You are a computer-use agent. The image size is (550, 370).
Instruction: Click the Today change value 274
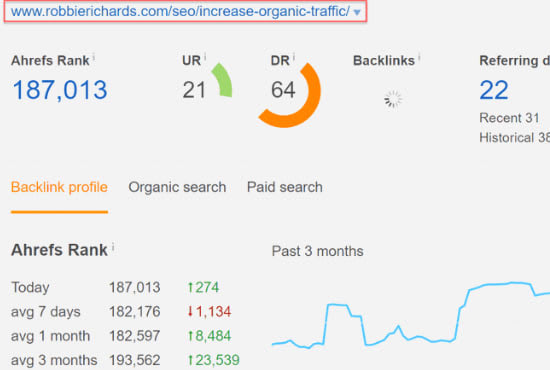(203, 288)
